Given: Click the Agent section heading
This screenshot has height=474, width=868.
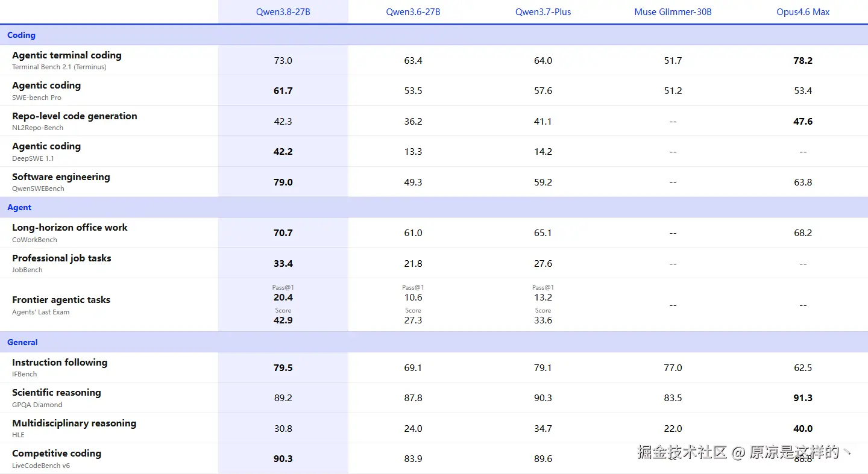Looking at the screenshot, I should [19, 207].
